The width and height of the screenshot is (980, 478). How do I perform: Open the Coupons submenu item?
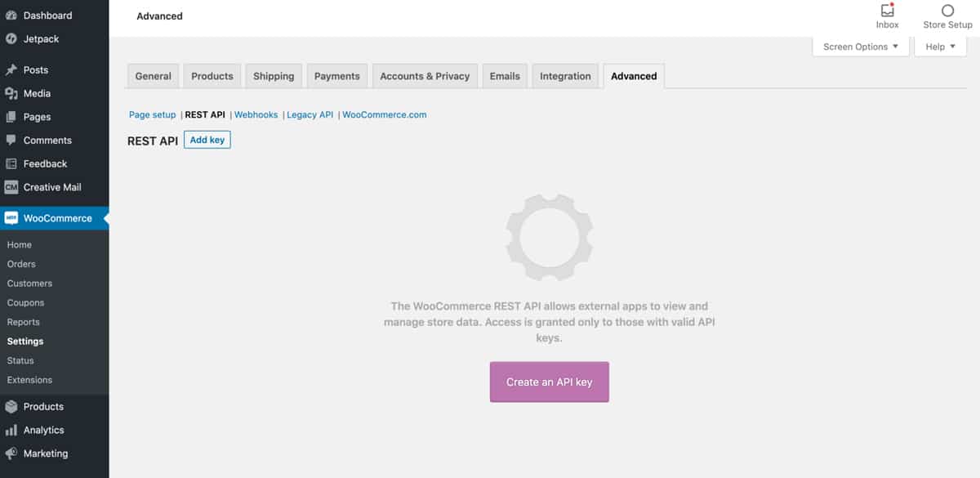25,302
